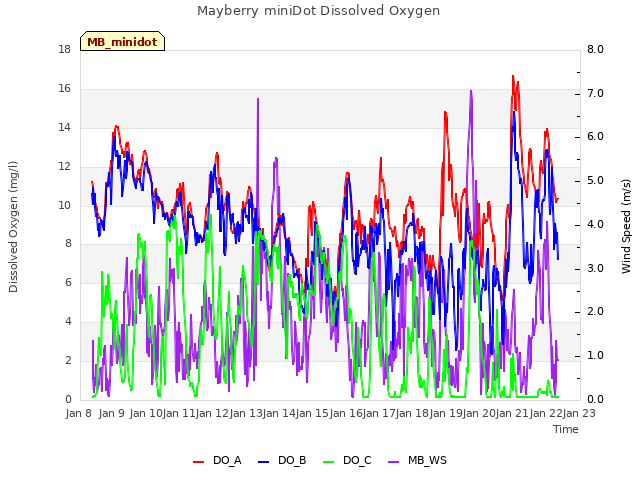The height and width of the screenshot is (480, 640).
Task: Click the 18 value on left axis
Action: 65,50
